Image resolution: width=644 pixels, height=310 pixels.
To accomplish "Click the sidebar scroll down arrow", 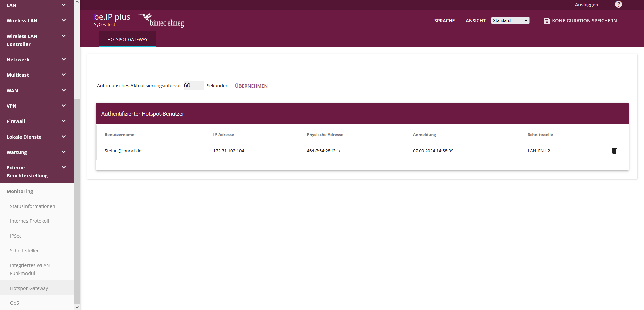I will tap(77, 307).
